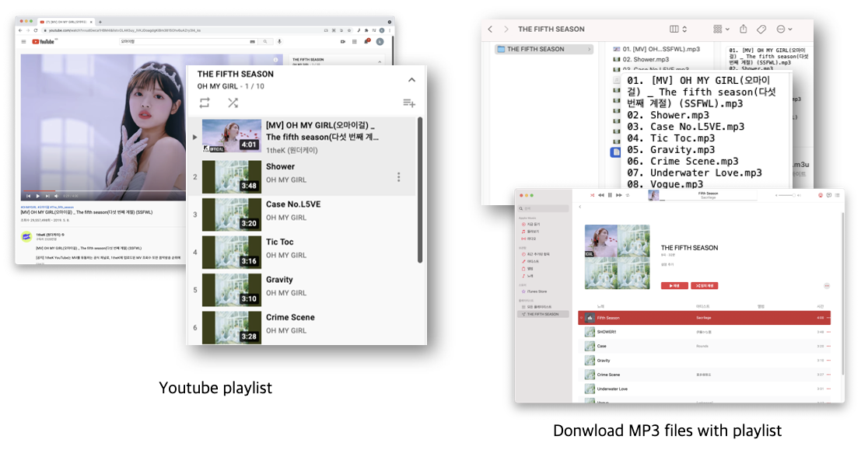Screen dimensions: 868x457
Task: Click the red Play button in Music playlist
Action: click(674, 286)
